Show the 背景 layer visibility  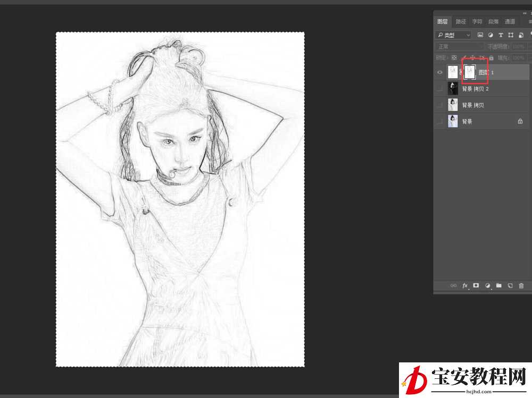click(x=440, y=121)
